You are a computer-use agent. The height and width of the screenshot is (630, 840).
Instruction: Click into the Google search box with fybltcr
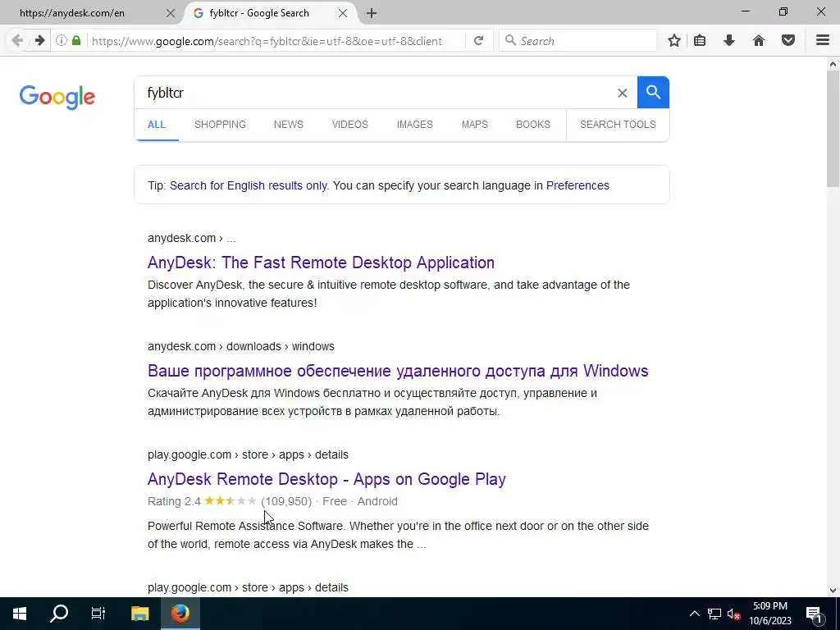click(x=375, y=93)
